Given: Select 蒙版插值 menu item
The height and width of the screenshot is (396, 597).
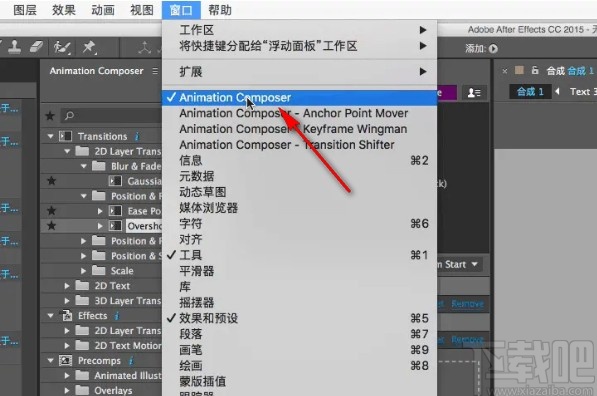Looking at the screenshot, I should 300,382.
